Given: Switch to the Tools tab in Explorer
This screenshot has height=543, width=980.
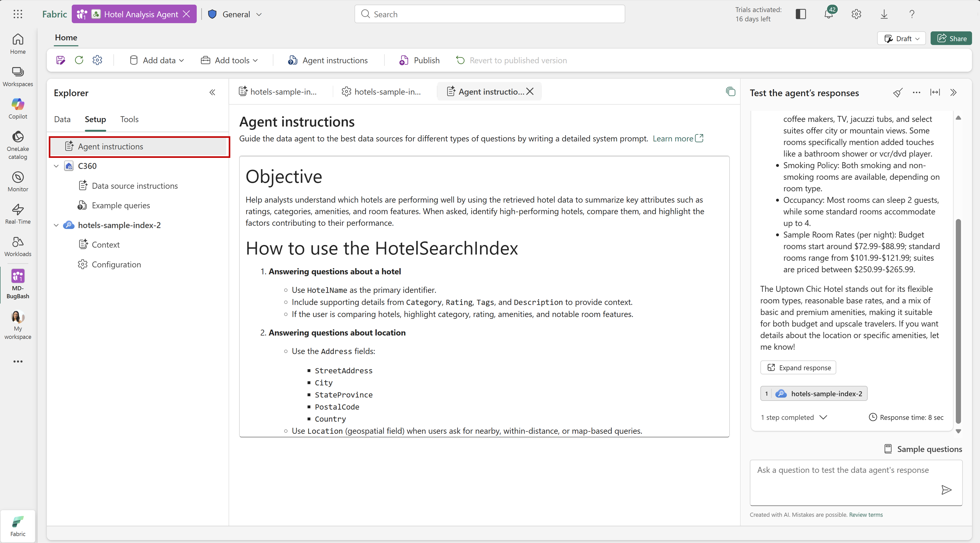Looking at the screenshot, I should pyautogui.click(x=129, y=119).
